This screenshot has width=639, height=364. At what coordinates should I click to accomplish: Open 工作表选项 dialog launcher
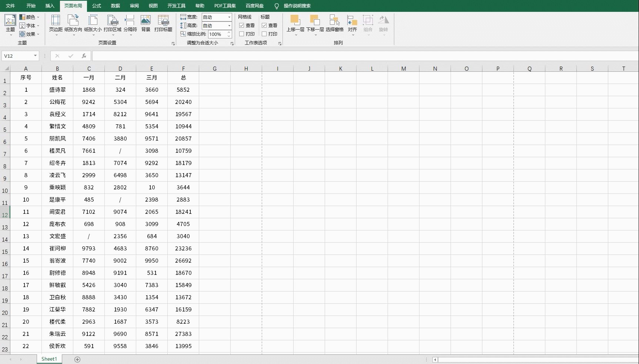[280, 44]
